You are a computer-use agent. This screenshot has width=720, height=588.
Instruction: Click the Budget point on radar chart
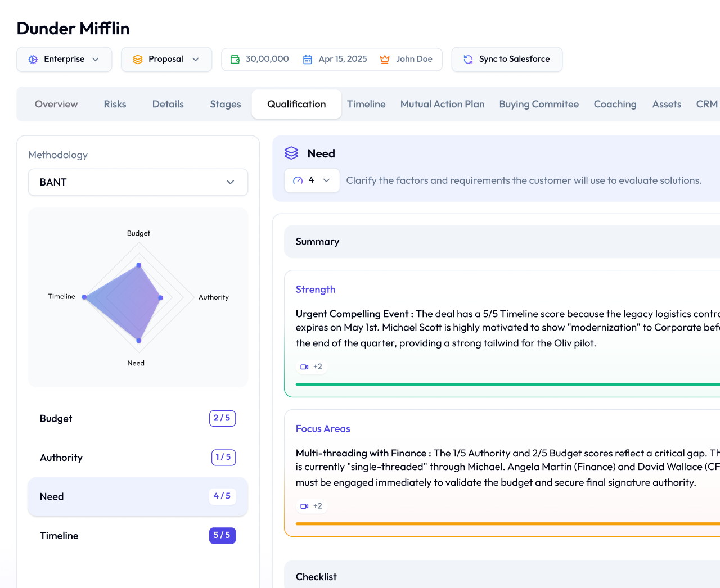pos(139,265)
